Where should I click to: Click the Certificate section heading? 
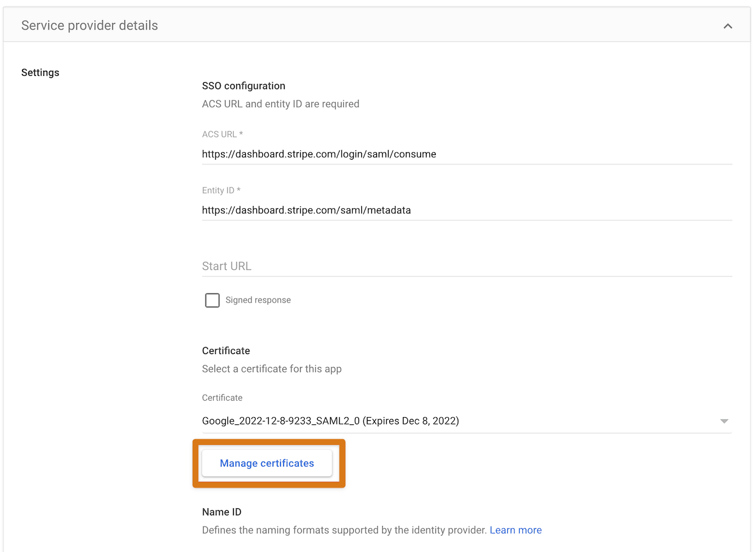[226, 350]
